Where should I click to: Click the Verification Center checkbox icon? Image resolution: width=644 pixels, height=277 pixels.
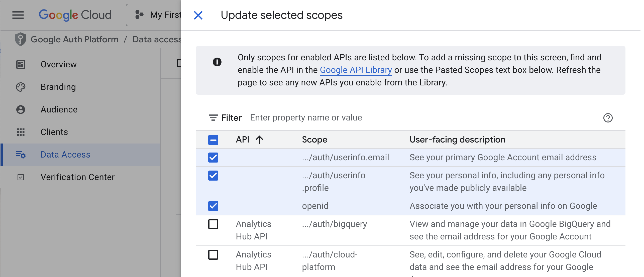coord(21,177)
